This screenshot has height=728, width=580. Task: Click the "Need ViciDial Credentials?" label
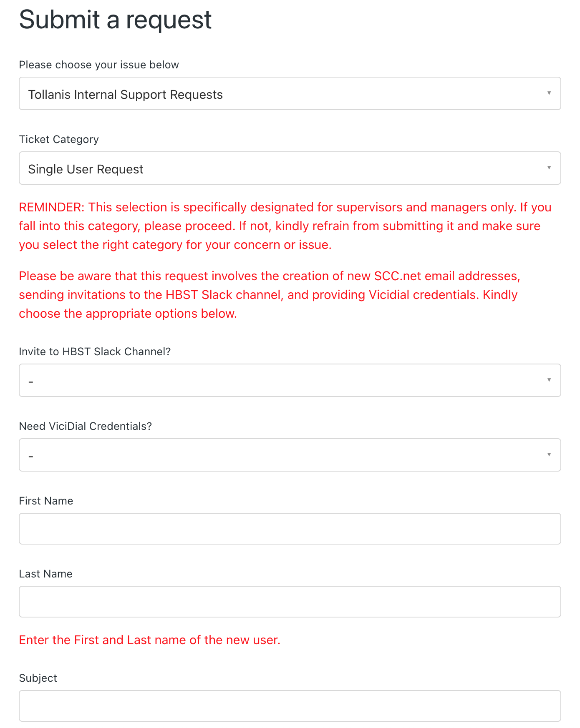(x=85, y=427)
